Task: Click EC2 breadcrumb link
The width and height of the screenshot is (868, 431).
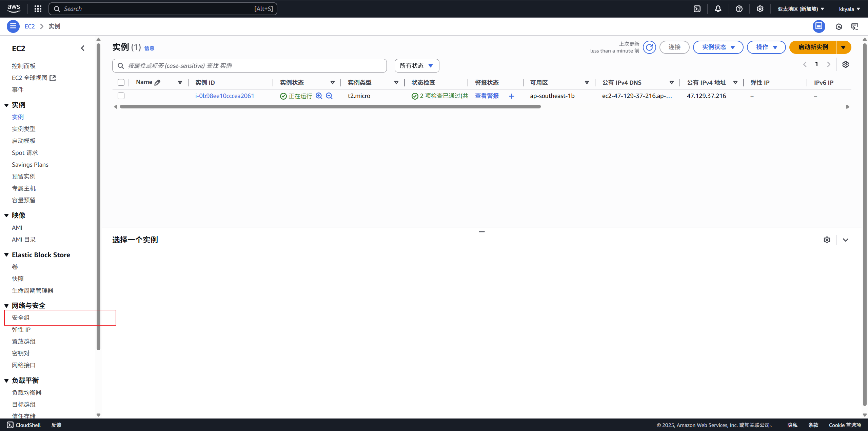Action: (29, 26)
